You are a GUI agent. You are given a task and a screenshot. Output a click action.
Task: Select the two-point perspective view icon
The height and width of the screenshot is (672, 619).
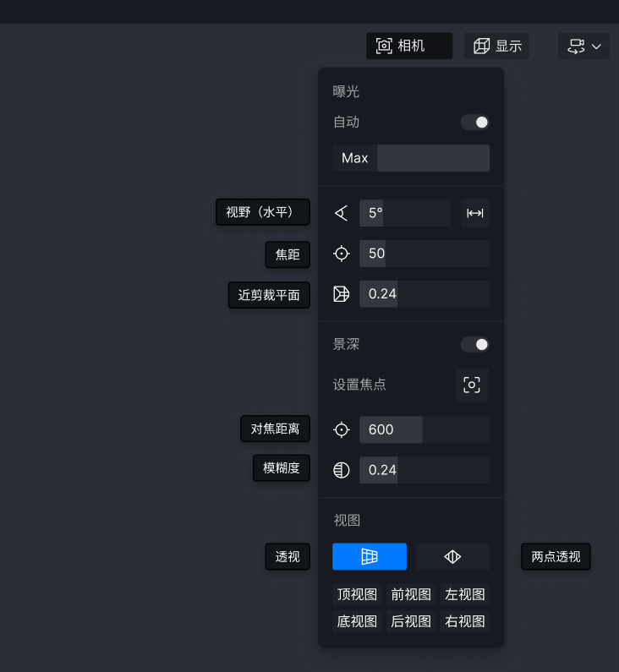[x=452, y=557]
